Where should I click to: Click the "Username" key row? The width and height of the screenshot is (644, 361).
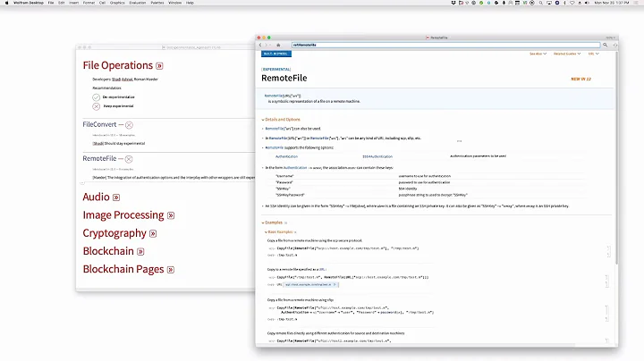[x=431, y=176]
